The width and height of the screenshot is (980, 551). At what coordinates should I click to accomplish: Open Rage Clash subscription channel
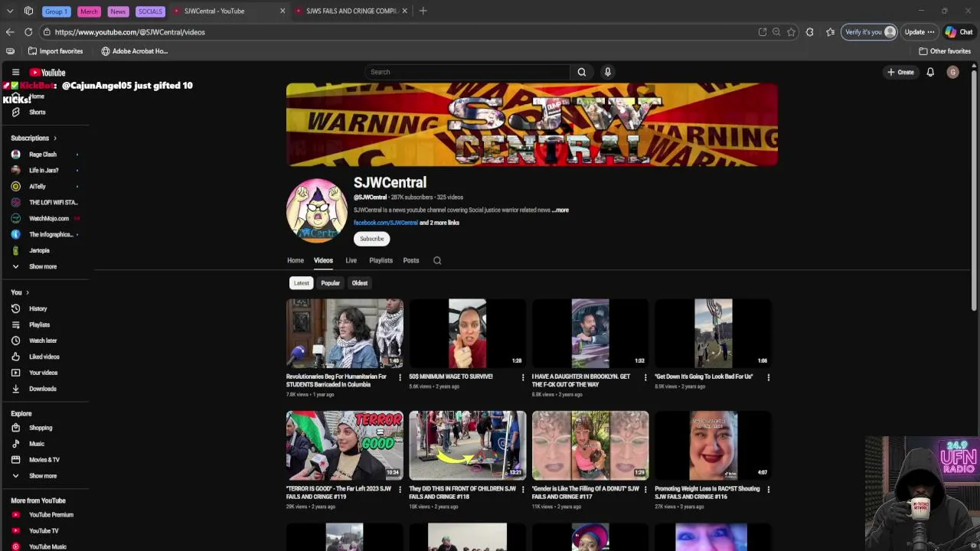(x=43, y=155)
